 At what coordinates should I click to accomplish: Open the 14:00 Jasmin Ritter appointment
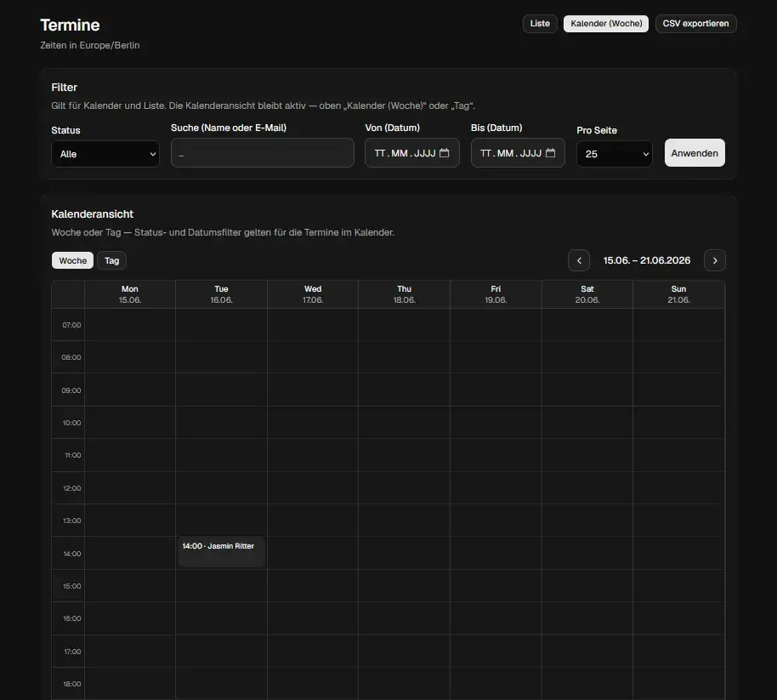click(x=221, y=551)
